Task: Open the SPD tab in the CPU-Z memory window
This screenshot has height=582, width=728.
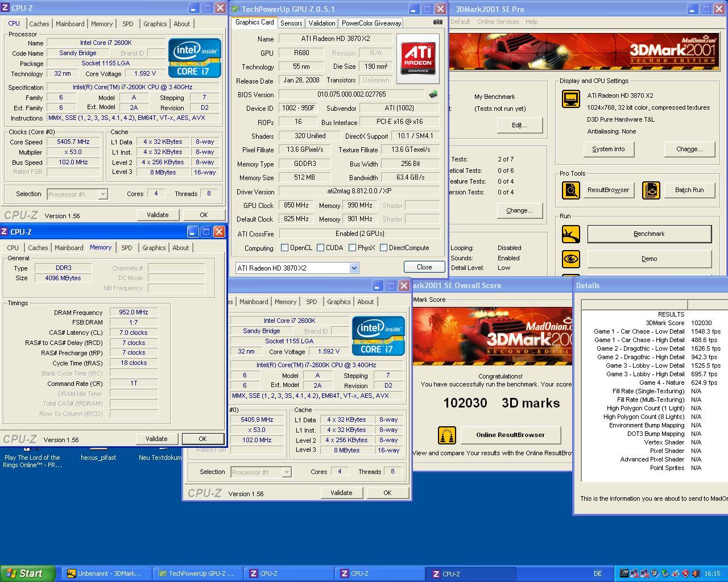Action: (x=126, y=248)
